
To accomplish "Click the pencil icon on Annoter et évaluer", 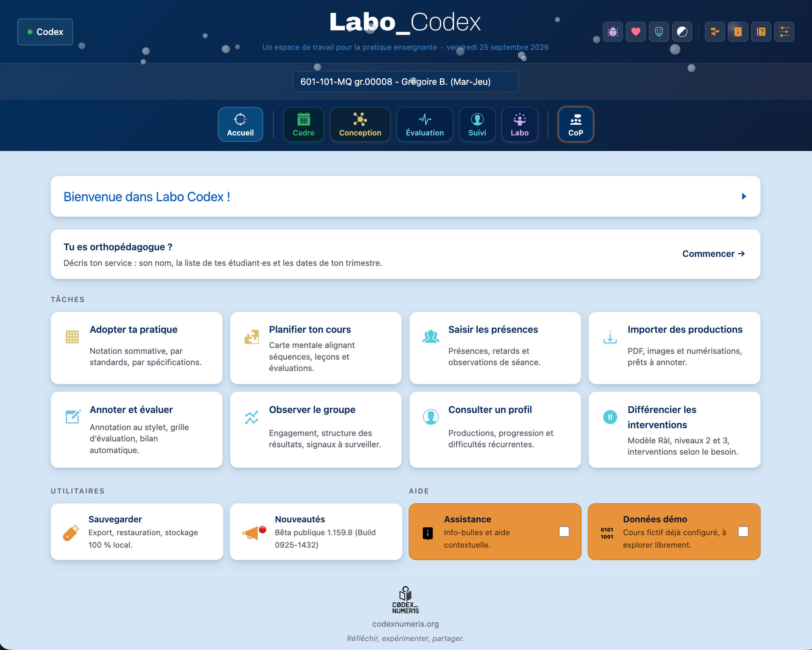I will coord(73,417).
